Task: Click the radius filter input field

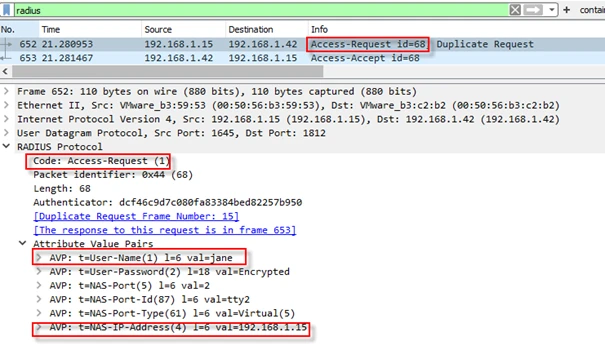Action: (x=261, y=10)
